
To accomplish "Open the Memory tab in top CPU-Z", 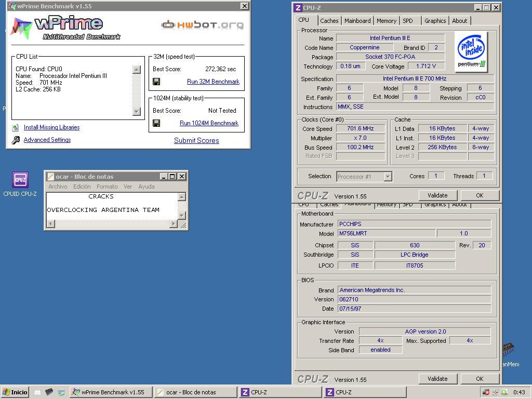I will pyautogui.click(x=387, y=21).
